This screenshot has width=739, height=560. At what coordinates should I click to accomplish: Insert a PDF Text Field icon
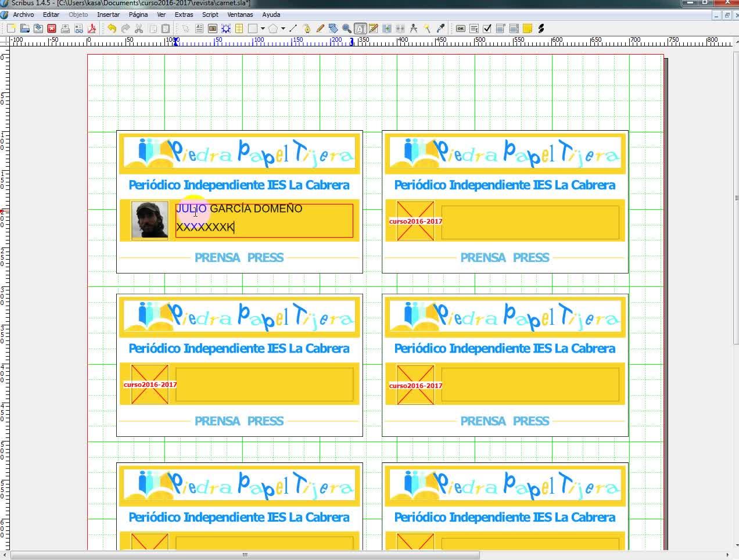(474, 28)
